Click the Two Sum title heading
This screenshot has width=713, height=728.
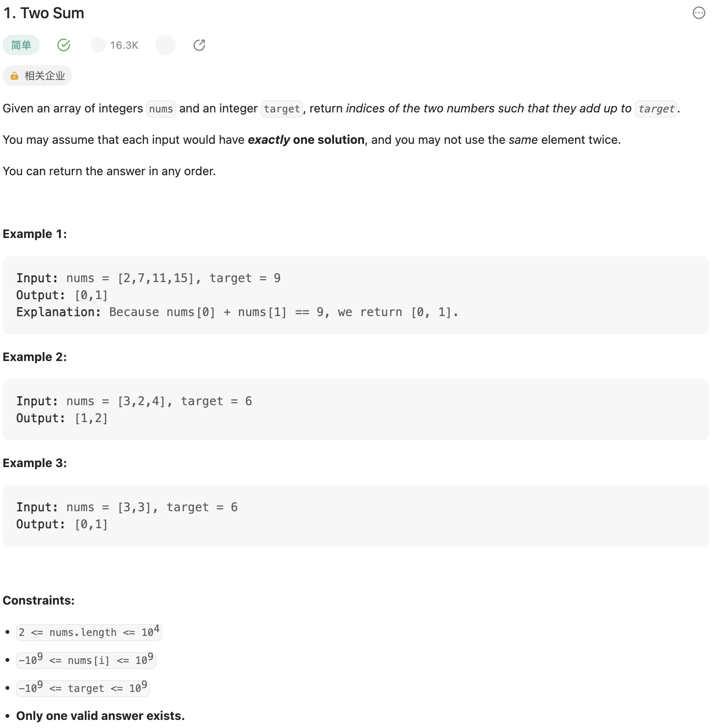coord(43,13)
